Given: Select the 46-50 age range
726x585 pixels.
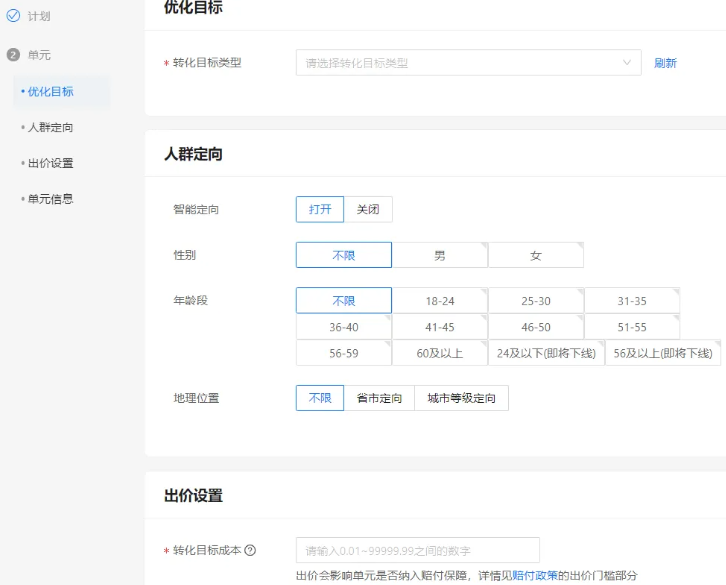Looking at the screenshot, I should click(x=536, y=327).
